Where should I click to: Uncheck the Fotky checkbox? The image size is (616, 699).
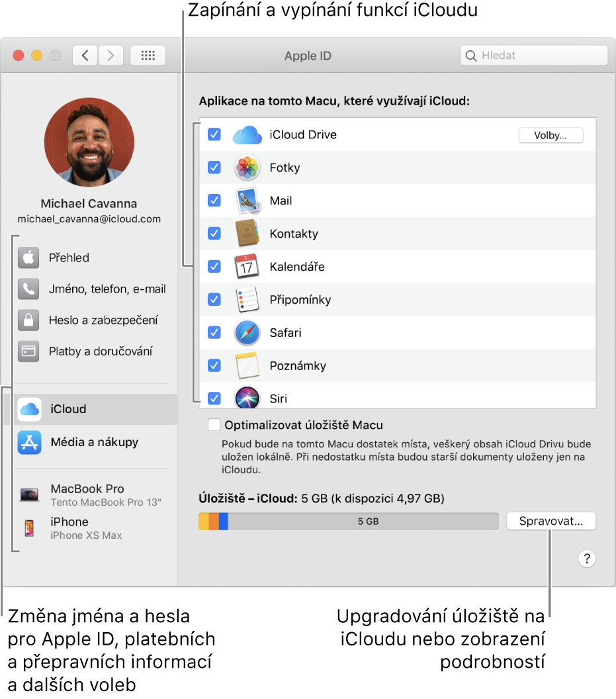pos(214,167)
